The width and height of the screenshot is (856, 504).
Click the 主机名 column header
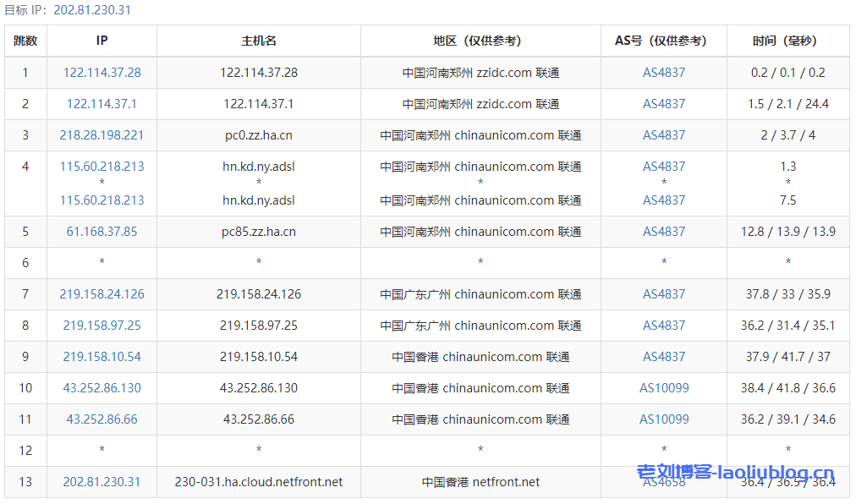[258, 41]
